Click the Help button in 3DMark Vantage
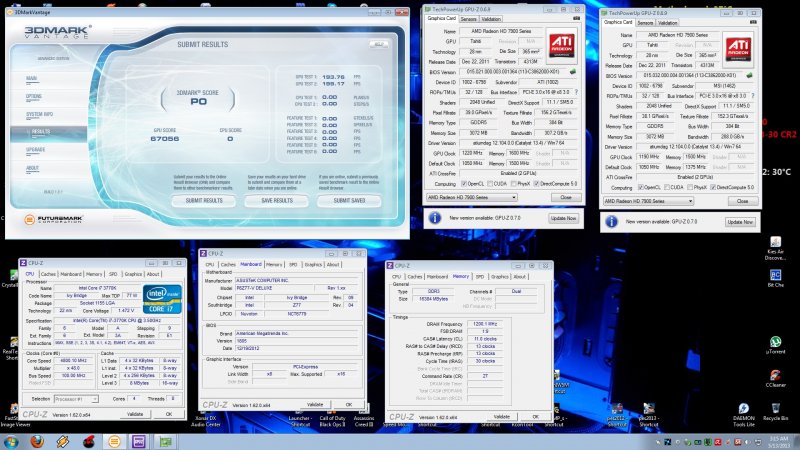 pos(379,44)
